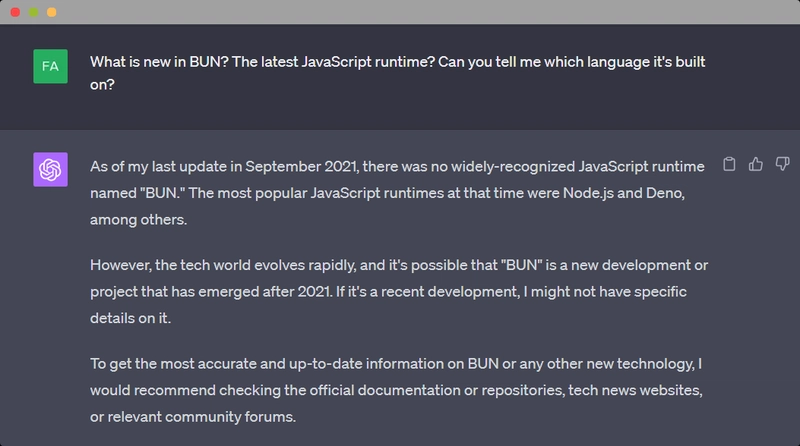Viewport: 800px width, 446px height.
Task: Copy the ChatGPT response to clipboard
Action: pyautogui.click(x=729, y=164)
